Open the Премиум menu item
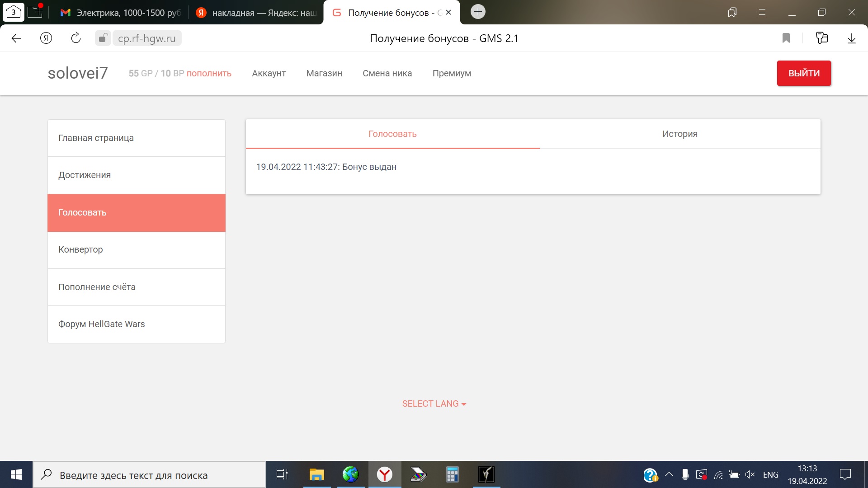 [x=452, y=73]
